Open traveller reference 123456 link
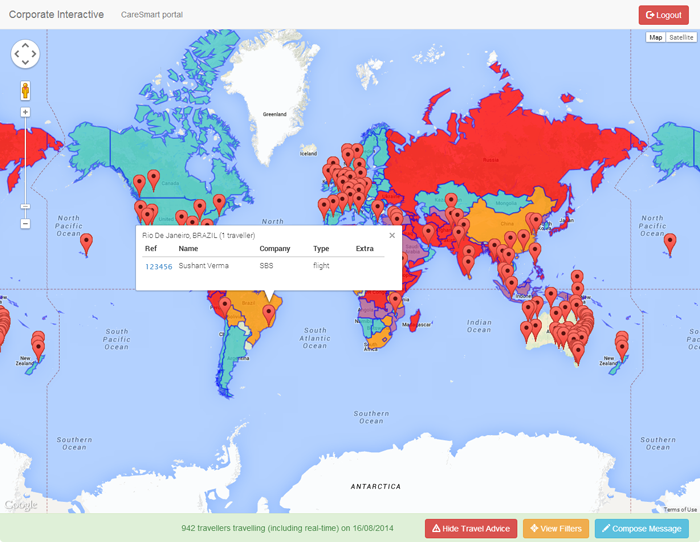Viewport: 700px width, 542px height. click(x=158, y=267)
